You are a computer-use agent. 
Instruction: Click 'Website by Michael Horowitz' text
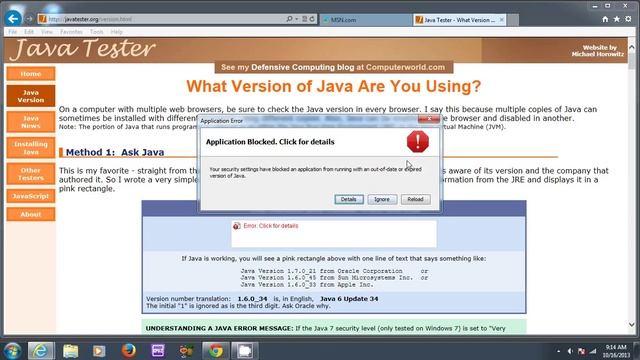[598, 51]
